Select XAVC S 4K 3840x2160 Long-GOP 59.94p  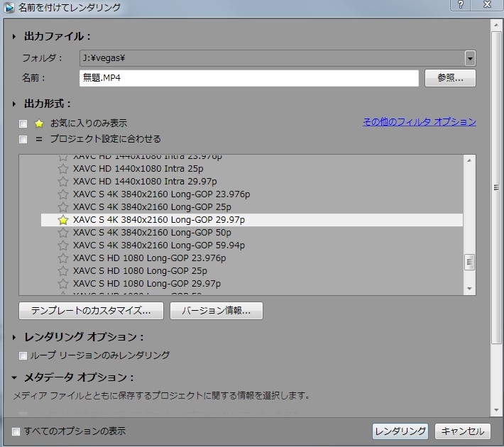252,245
